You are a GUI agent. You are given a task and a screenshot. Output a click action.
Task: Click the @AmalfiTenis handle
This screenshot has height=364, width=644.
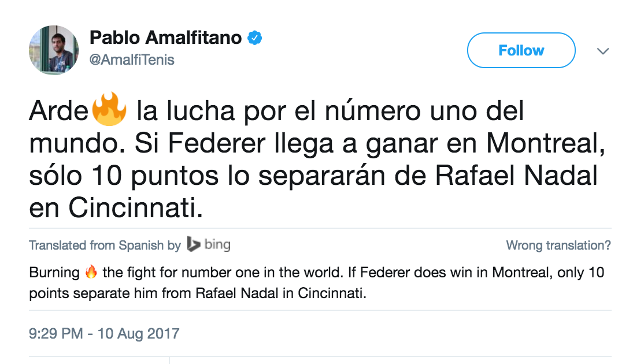click(132, 60)
